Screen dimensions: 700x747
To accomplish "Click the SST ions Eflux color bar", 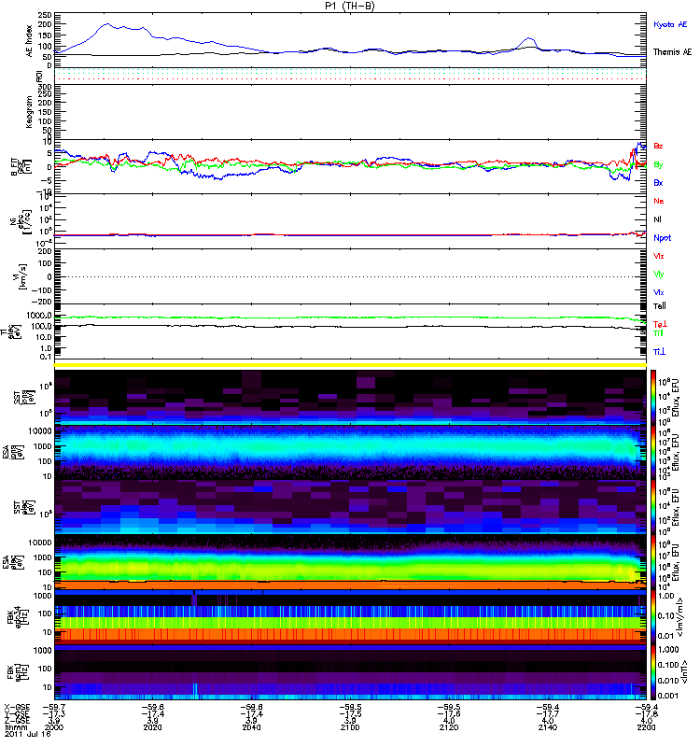I will coord(653,396).
